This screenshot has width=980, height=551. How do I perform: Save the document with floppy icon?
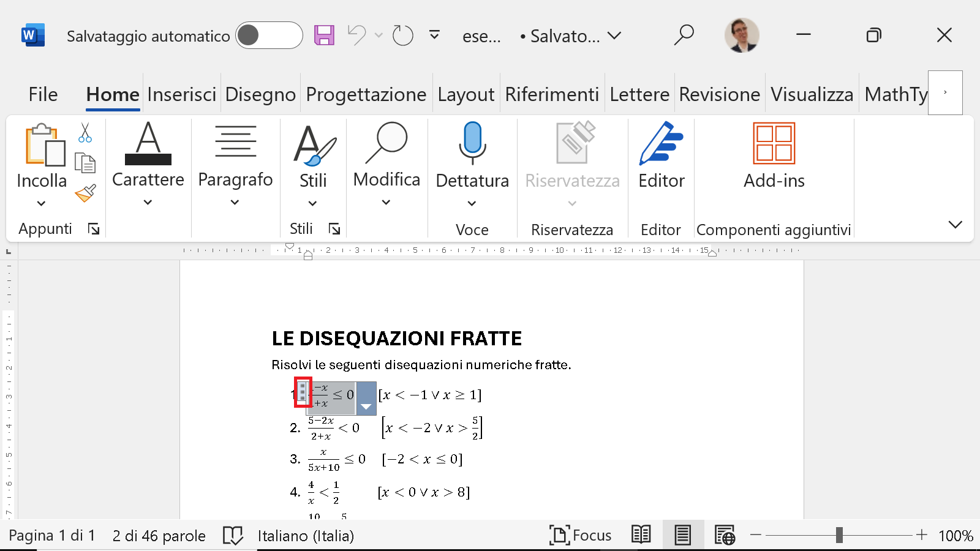click(x=324, y=36)
